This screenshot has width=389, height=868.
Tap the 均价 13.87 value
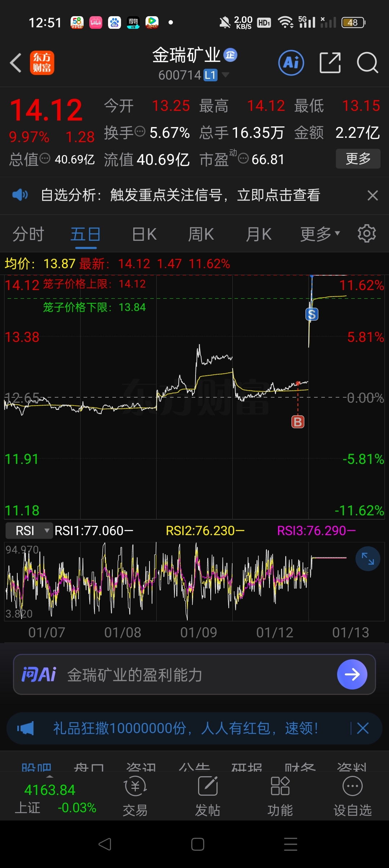(x=40, y=263)
